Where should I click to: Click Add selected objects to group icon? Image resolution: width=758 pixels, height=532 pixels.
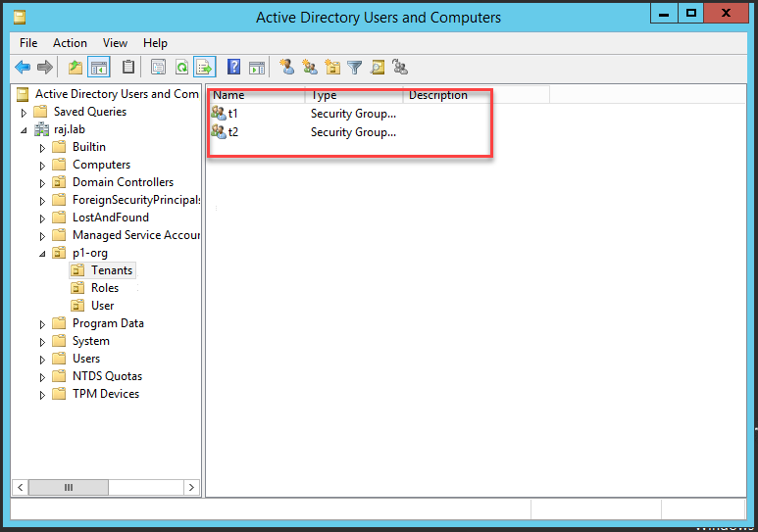(400, 67)
